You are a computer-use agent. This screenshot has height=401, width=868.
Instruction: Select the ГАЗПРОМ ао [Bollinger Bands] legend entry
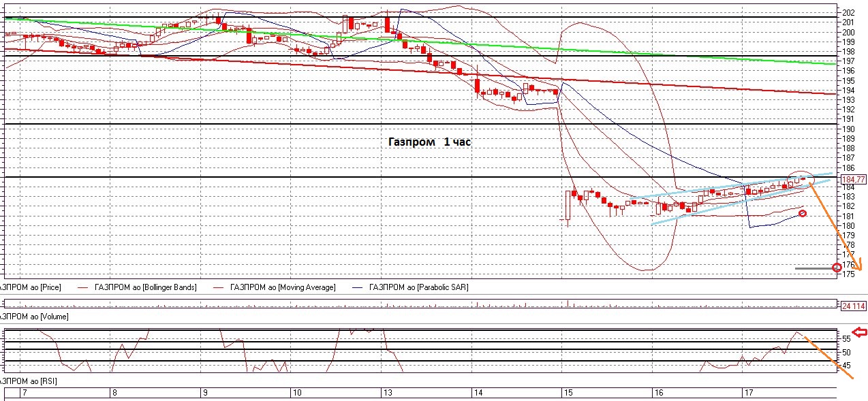147,287
